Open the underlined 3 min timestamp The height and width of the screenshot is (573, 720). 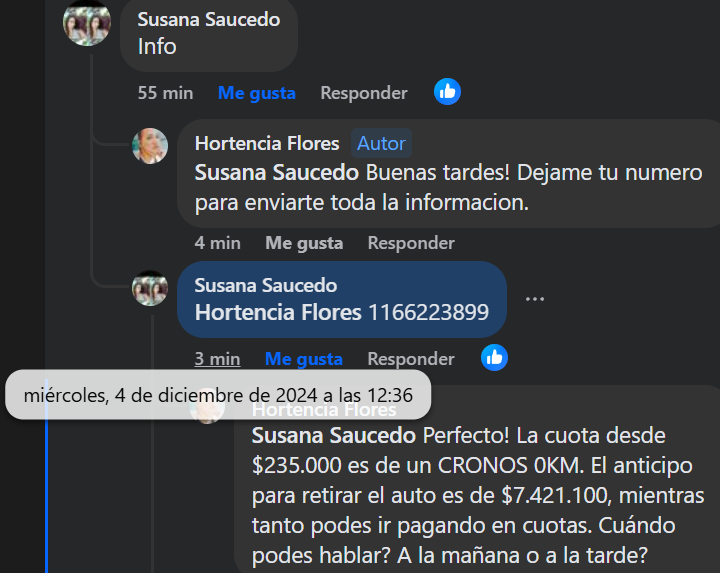tap(218, 359)
